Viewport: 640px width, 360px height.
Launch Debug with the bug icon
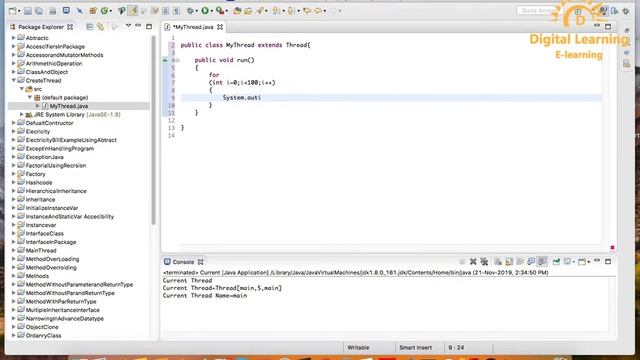coord(190,11)
